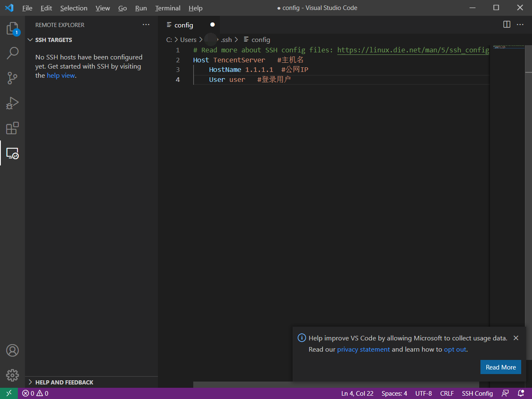This screenshot has width=532, height=399.
Task: Click the Read More button
Action: pos(501,367)
